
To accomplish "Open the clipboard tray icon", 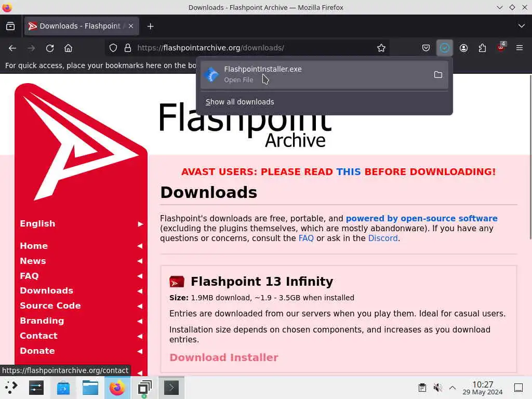I will click(x=422, y=388).
